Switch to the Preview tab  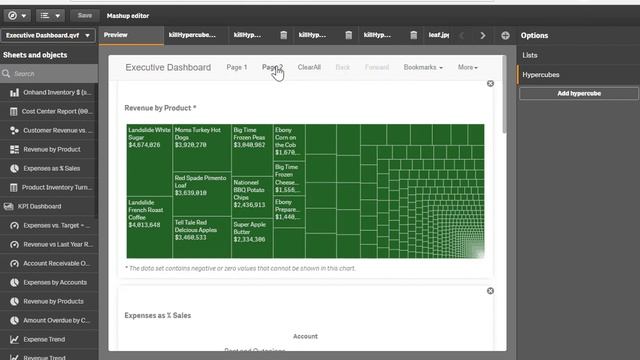point(131,35)
